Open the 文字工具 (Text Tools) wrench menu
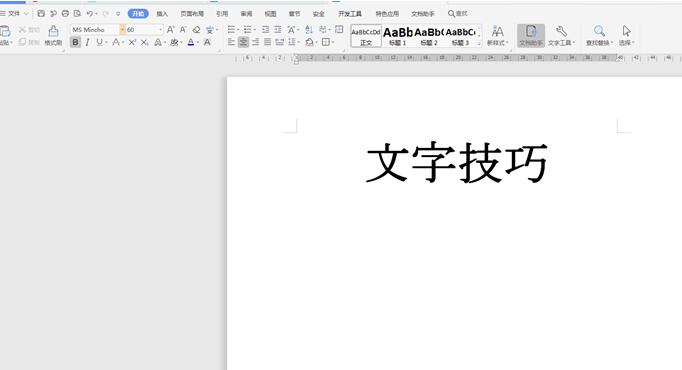 pos(561,36)
